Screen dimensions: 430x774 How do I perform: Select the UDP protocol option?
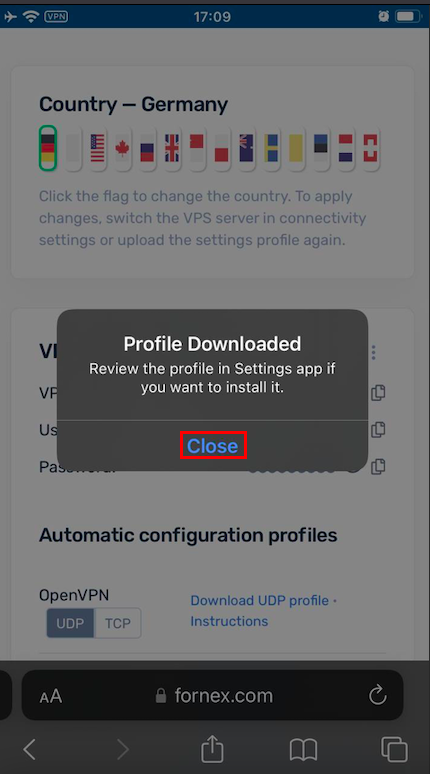tap(70, 623)
